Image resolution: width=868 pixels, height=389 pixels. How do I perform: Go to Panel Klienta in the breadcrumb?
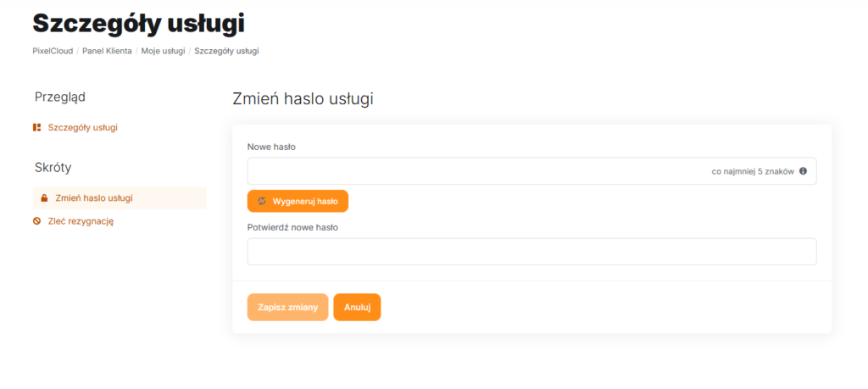(107, 51)
